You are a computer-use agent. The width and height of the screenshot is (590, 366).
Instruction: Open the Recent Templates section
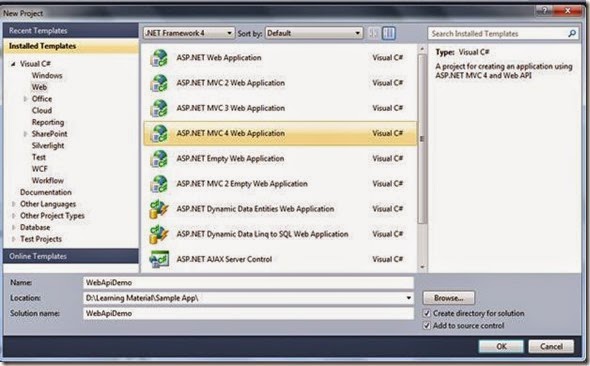tap(71, 30)
